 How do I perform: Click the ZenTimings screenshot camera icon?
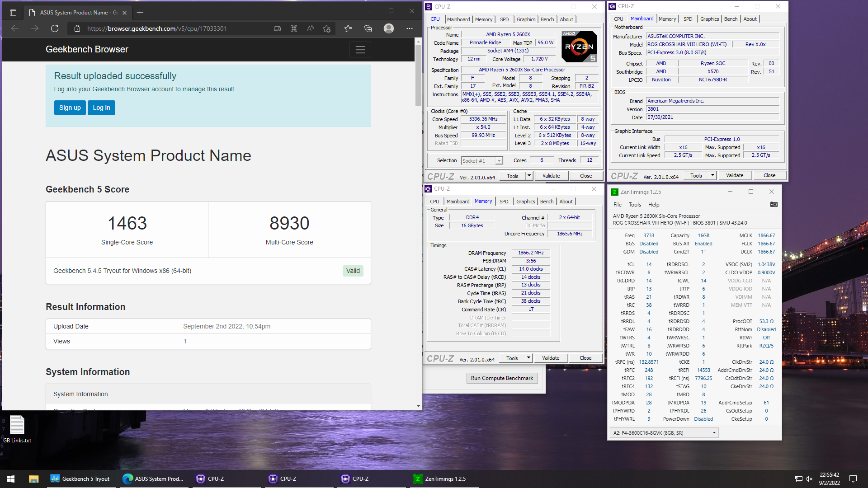click(x=774, y=204)
